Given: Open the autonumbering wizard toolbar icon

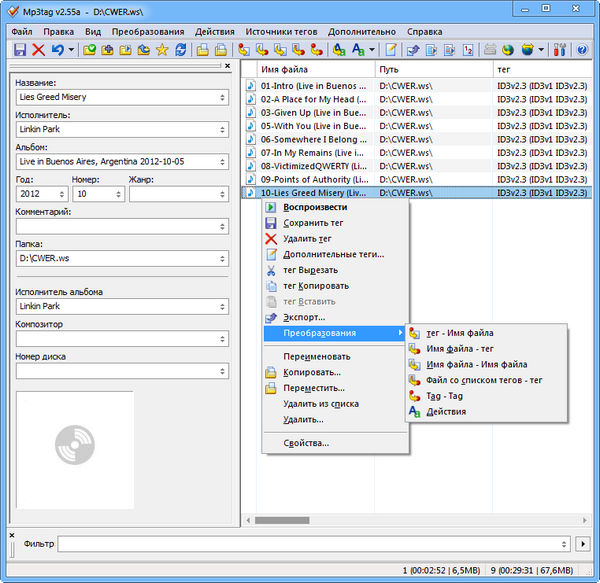Looking at the screenshot, I should (468, 49).
